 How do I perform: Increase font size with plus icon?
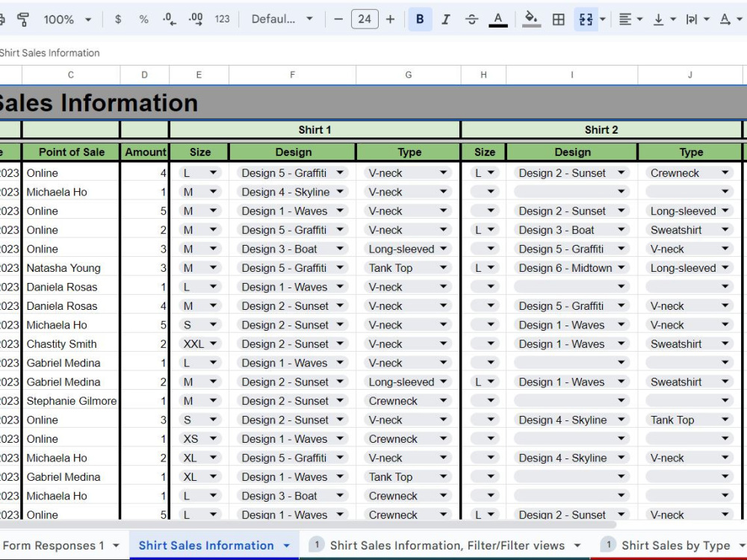[x=390, y=19]
